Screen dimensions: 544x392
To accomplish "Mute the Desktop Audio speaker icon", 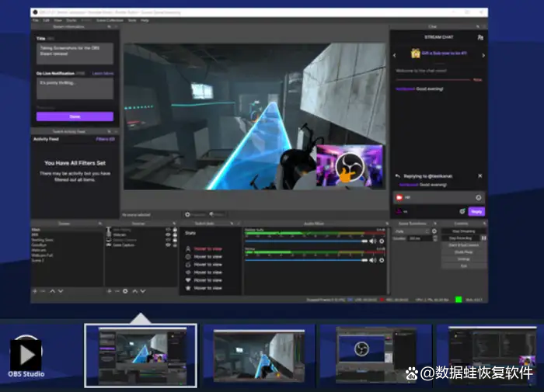I will click(371, 241).
